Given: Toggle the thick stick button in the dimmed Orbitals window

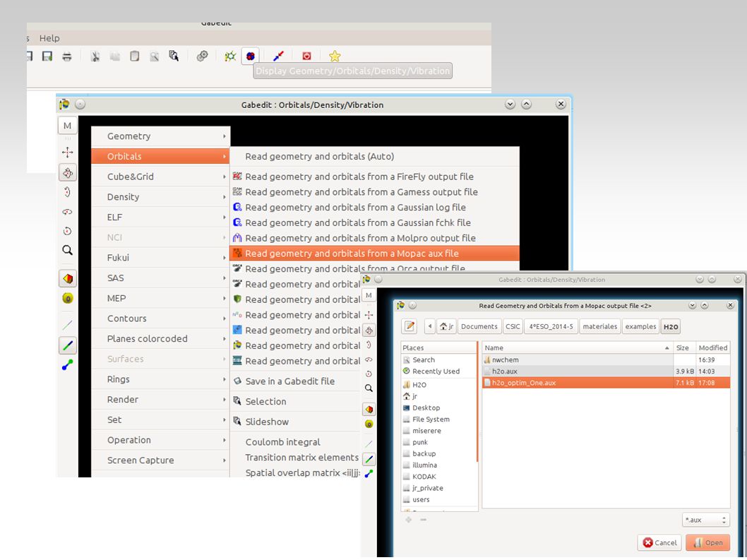Looking at the screenshot, I should tap(369, 460).
